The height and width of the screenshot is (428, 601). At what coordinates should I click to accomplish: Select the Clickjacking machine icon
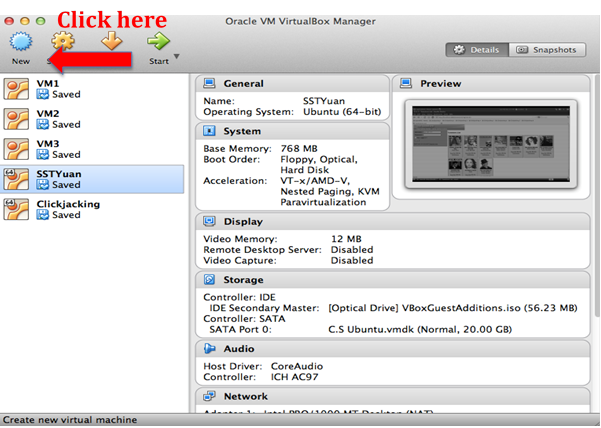(x=16, y=209)
